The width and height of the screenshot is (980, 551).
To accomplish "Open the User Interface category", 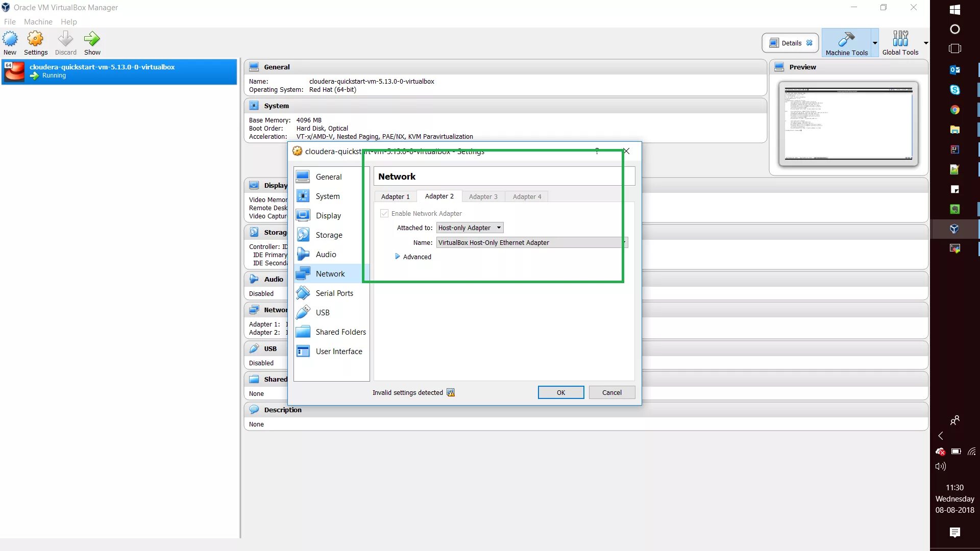I will coord(331,351).
